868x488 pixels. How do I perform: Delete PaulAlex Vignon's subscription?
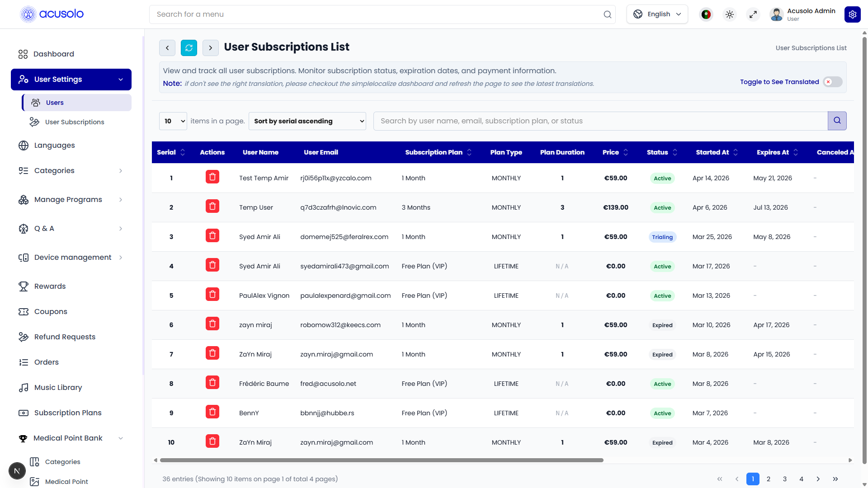tap(212, 294)
